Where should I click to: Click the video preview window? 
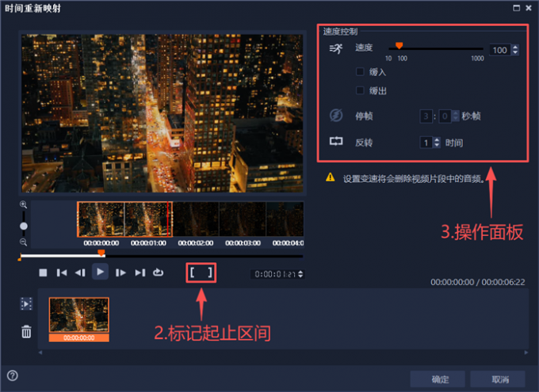(x=162, y=113)
